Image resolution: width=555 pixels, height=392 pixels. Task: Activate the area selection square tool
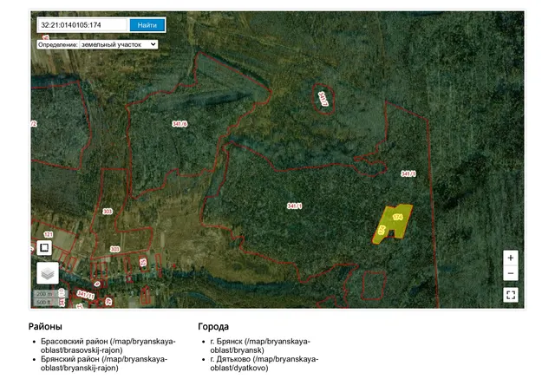tap(44, 247)
